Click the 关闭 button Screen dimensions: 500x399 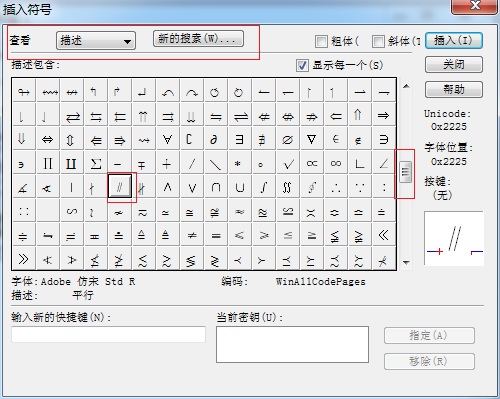click(454, 64)
